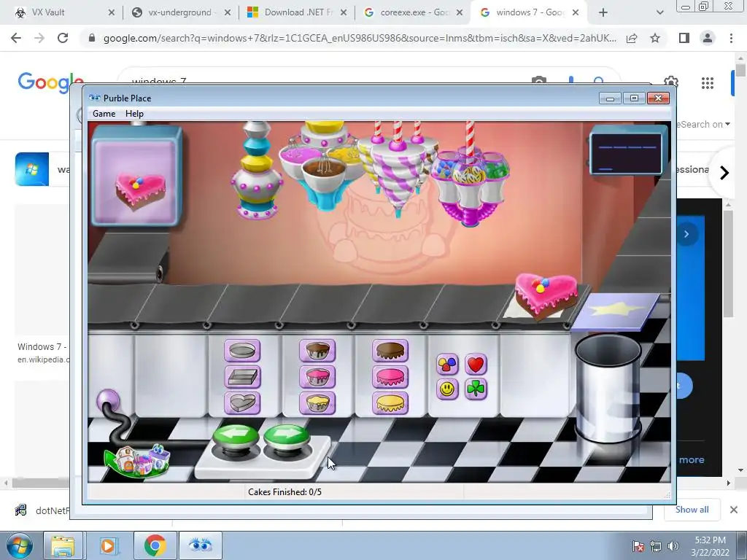
Task: Click the star shipping platform
Action: (616, 311)
